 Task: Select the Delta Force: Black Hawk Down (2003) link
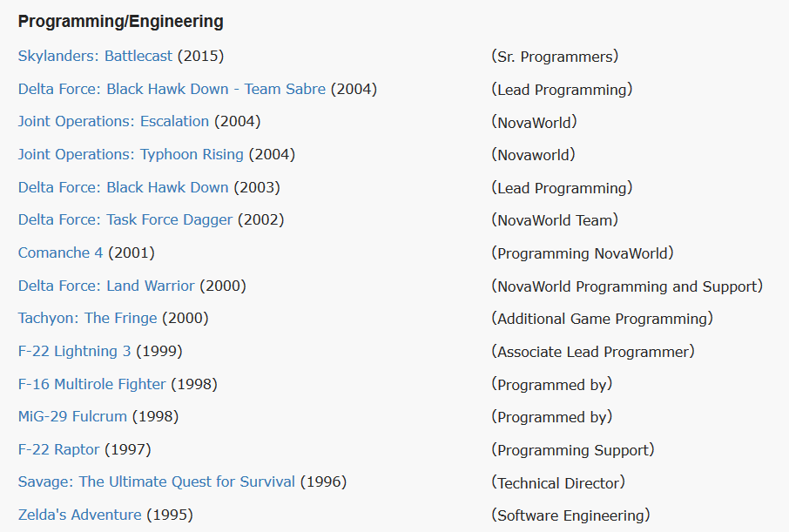click(x=124, y=187)
